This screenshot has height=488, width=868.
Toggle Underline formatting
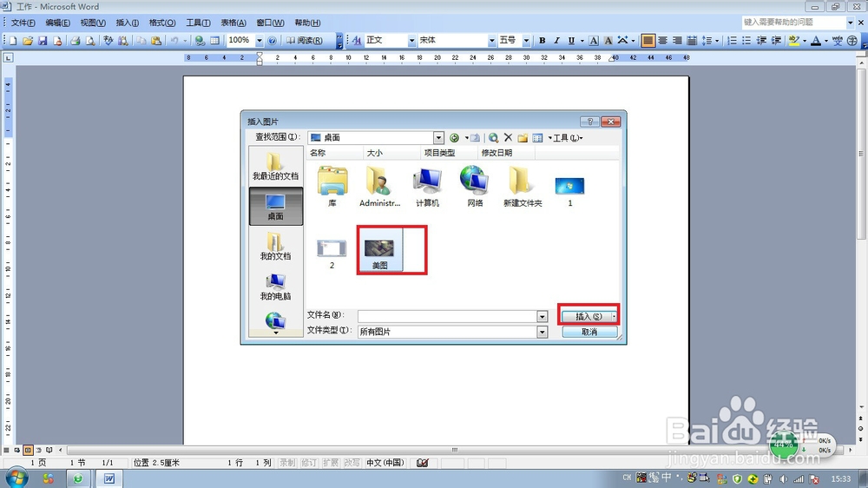pos(571,41)
